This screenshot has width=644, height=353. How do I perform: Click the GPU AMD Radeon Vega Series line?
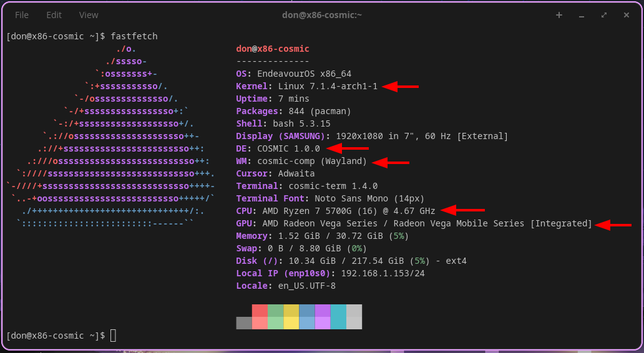414,224
